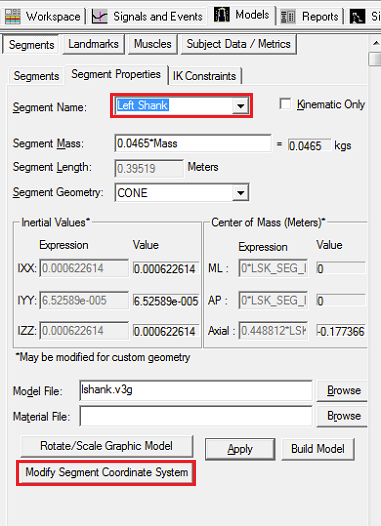Expand the Segment Geometry dropdown arrow

coord(240,193)
